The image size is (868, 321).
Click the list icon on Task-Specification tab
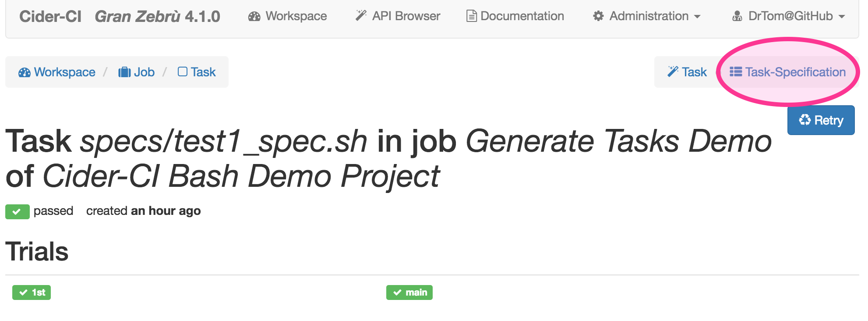[x=736, y=72]
